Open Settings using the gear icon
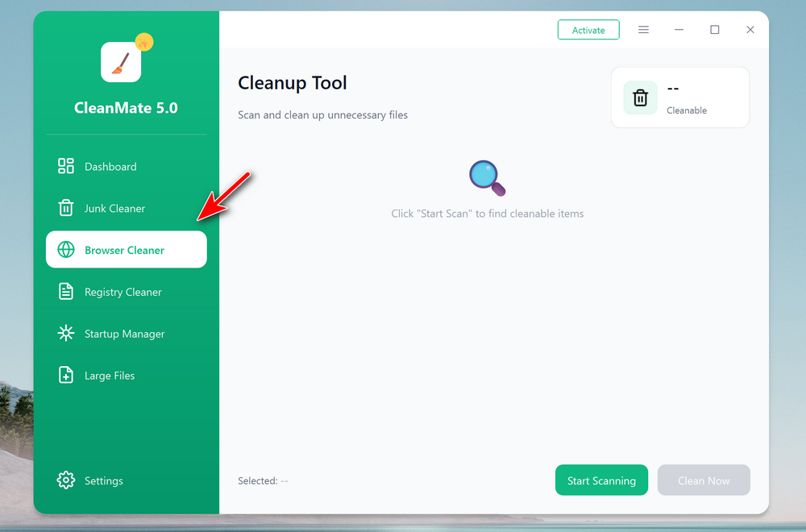The image size is (806, 532). point(65,480)
